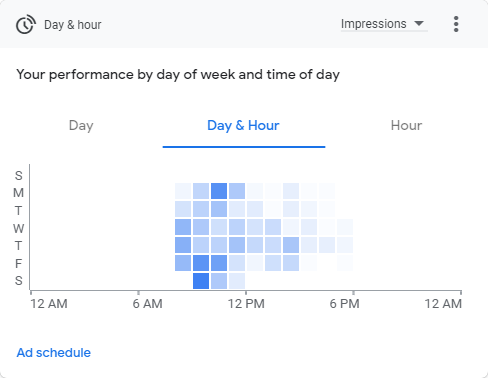Click the 6 AM axis label
Screen dimensions: 488x378
pos(147,304)
